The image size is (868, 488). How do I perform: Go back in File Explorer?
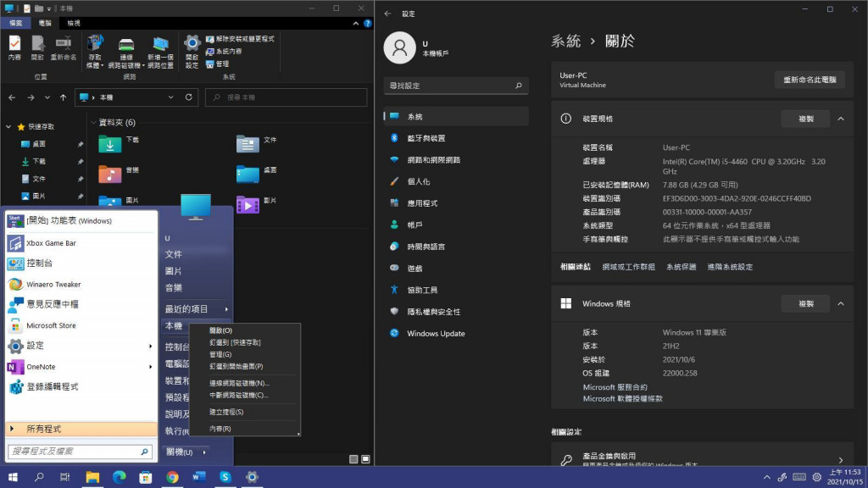point(12,97)
